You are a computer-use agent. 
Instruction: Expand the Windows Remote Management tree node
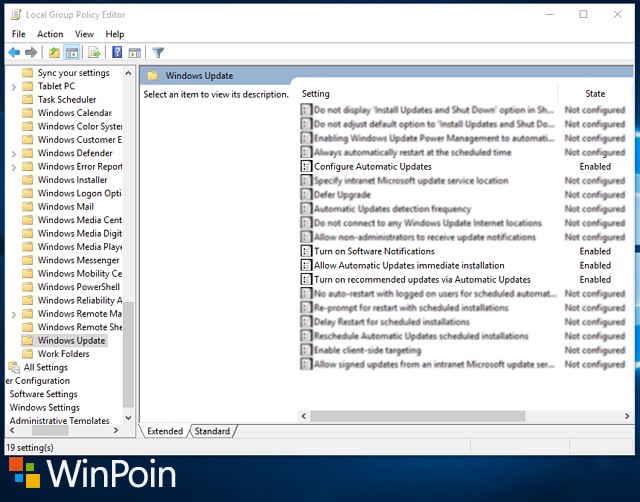[x=14, y=315]
